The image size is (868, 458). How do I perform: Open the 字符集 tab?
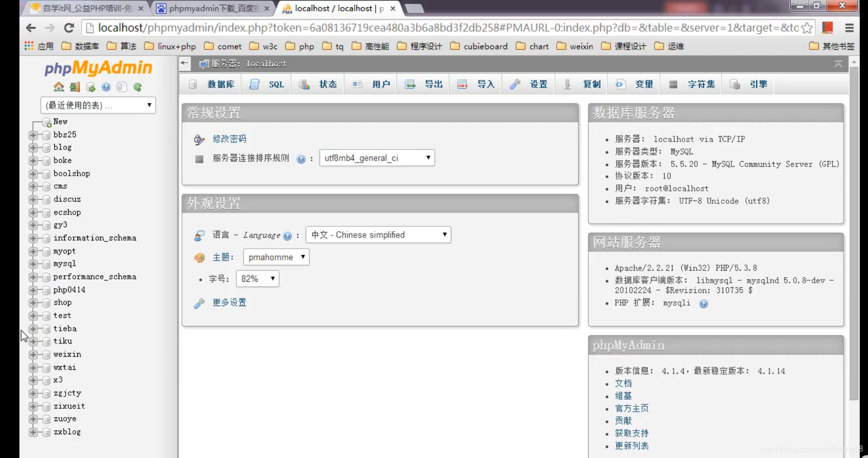point(691,84)
